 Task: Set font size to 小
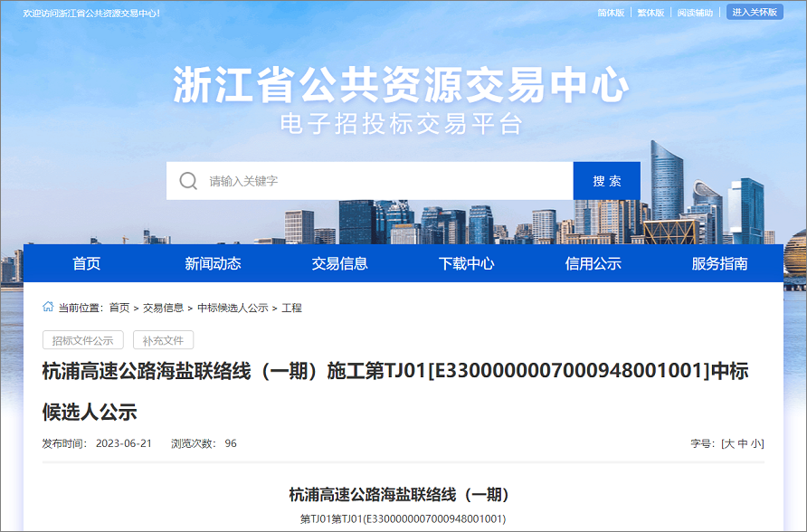pos(756,443)
